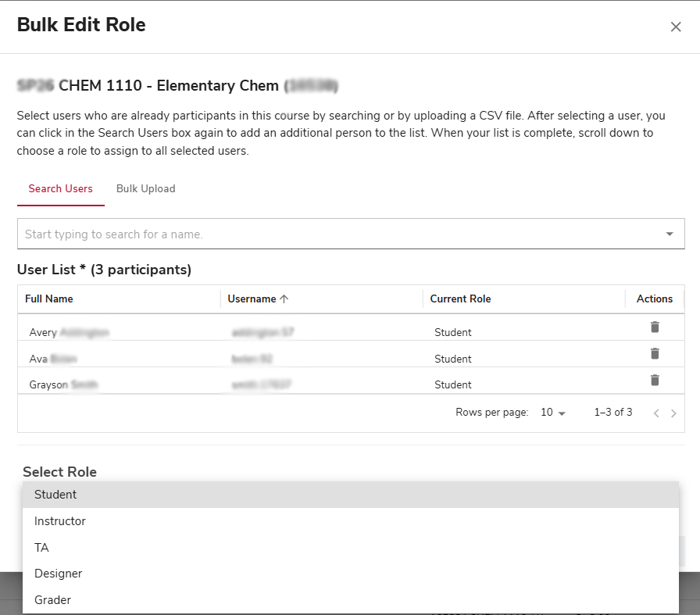Go to the next page of users

[673, 413]
